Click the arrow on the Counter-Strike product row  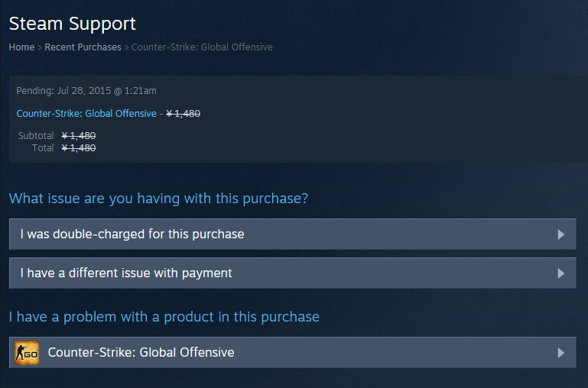point(561,353)
